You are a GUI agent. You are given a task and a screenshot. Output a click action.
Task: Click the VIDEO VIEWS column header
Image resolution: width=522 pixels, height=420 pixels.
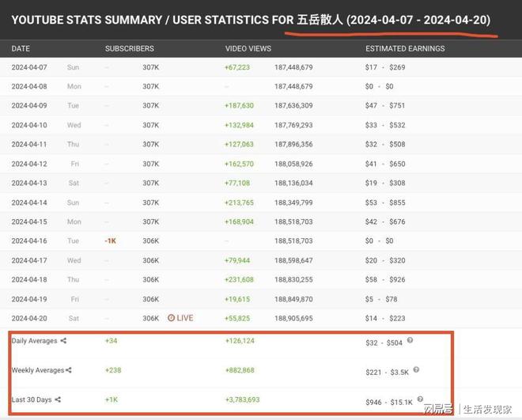pos(248,48)
